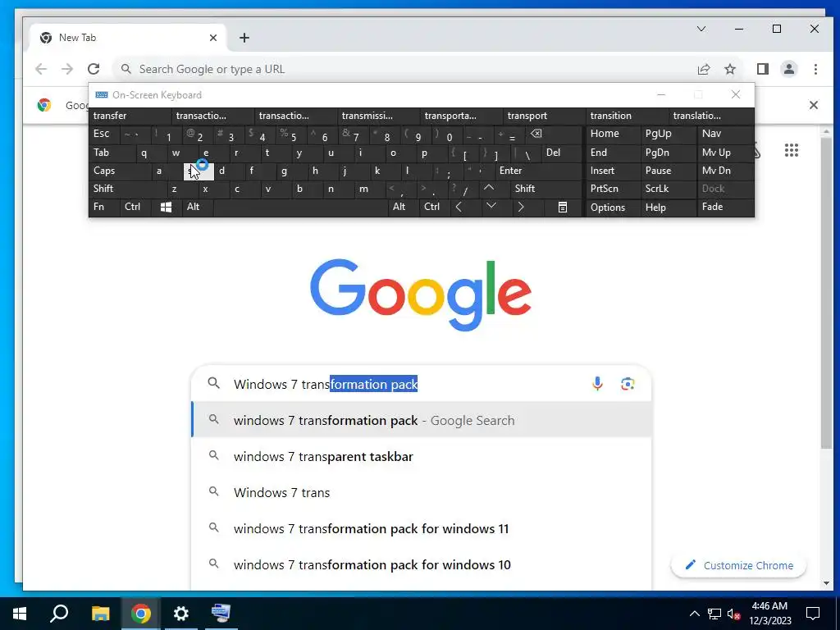This screenshot has height=630, width=840.
Task: Search by image with Google Lens
Action: tap(628, 384)
